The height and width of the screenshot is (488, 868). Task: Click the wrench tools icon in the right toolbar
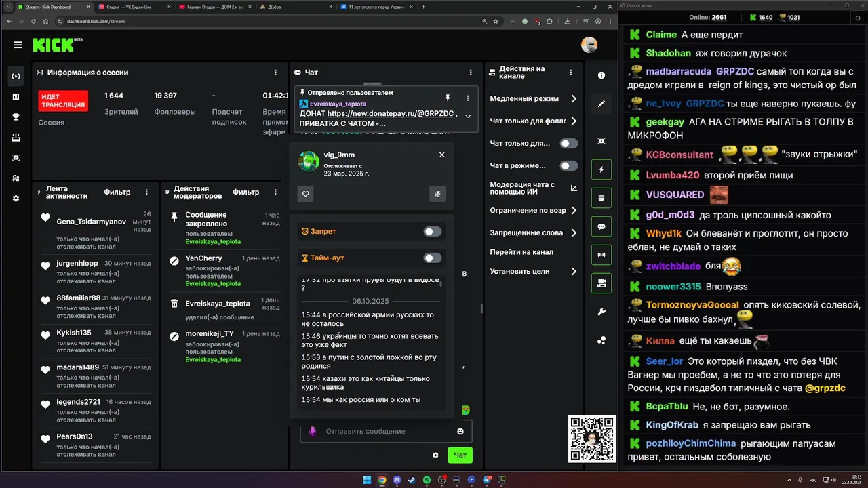point(601,312)
